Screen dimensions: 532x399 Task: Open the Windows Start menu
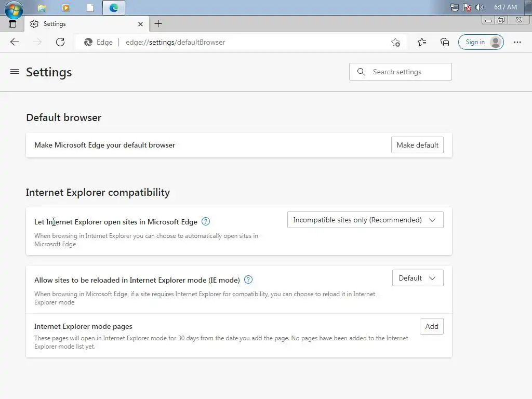[x=14, y=9]
